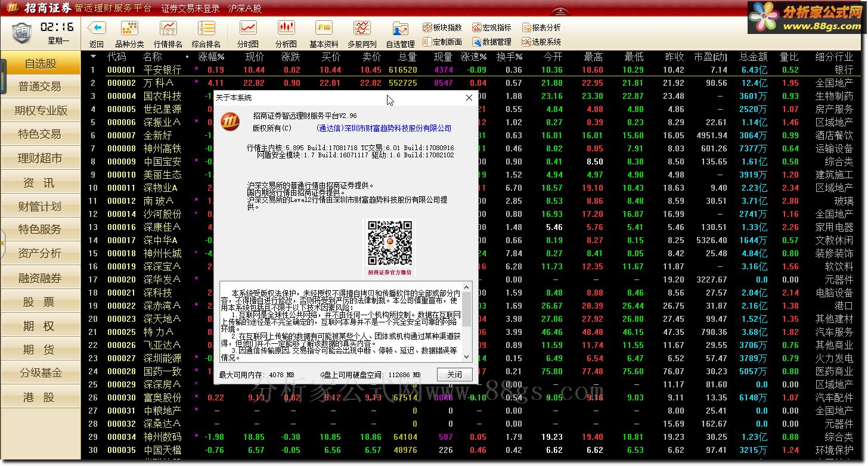Viewport: 868px width, 466px height.
Task: Select the 期货 sidebar tab
Action: tap(41, 349)
